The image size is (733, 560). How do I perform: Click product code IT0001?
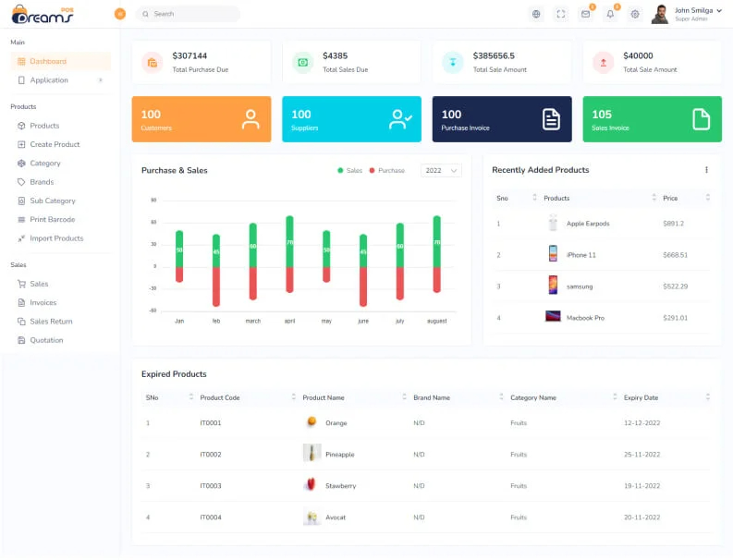(x=211, y=423)
